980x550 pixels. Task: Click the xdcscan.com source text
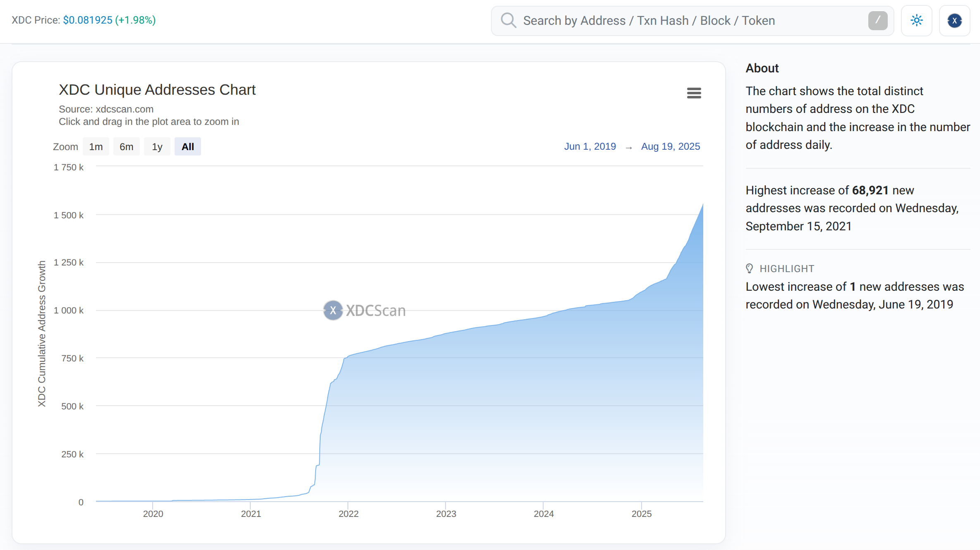[x=124, y=109]
